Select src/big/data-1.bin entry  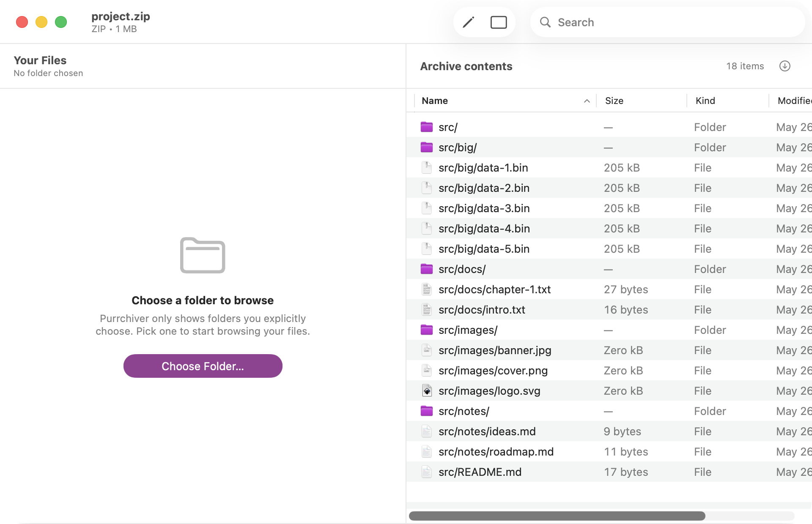483,168
